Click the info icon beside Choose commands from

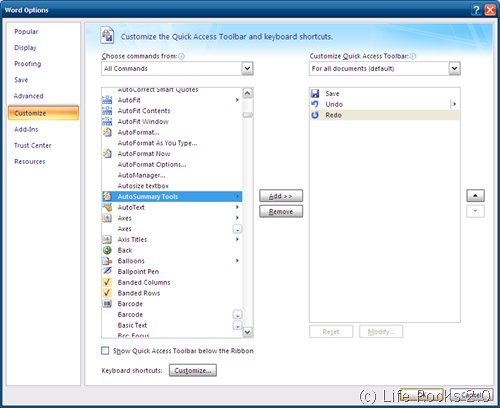[x=181, y=56]
